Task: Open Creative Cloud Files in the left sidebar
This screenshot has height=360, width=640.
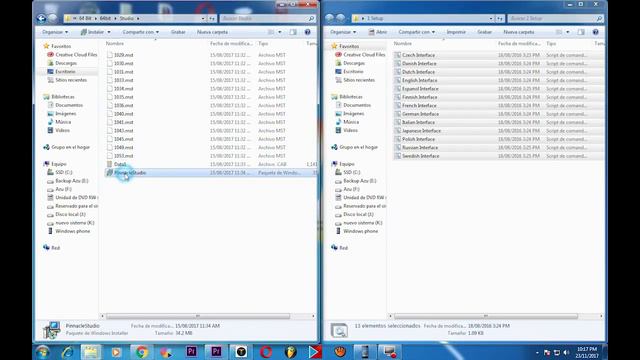Action: (76, 54)
